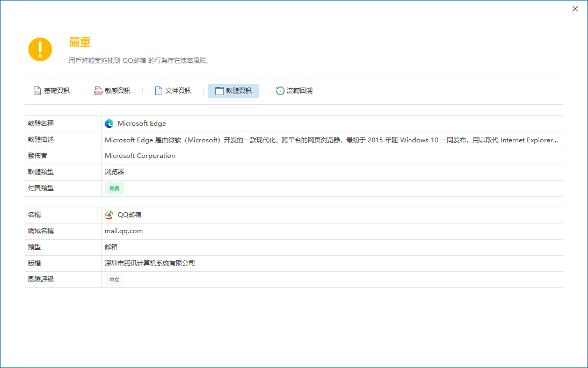Click the yellow severe warning icon

tap(40, 49)
